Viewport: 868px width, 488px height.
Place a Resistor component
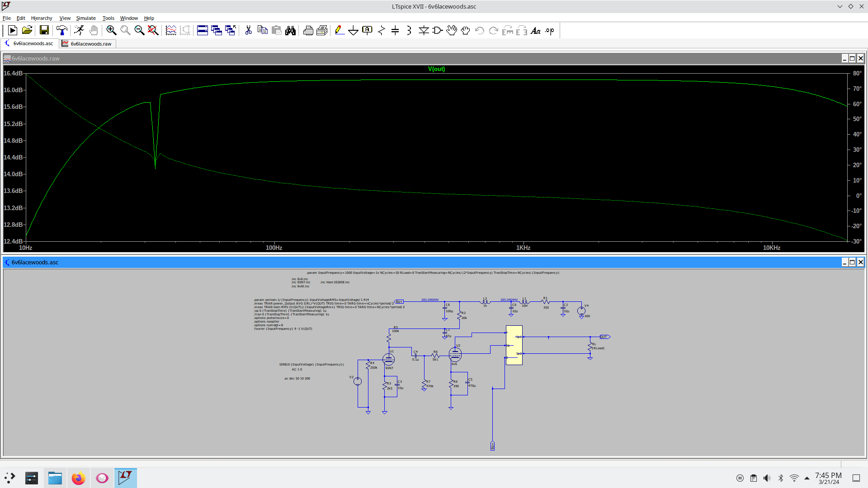coord(382,30)
